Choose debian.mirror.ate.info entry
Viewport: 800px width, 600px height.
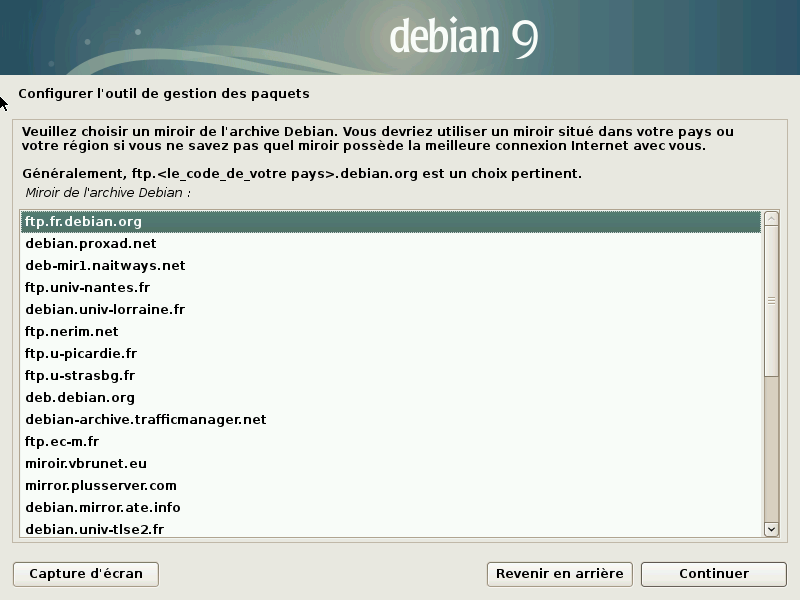click(x=102, y=508)
